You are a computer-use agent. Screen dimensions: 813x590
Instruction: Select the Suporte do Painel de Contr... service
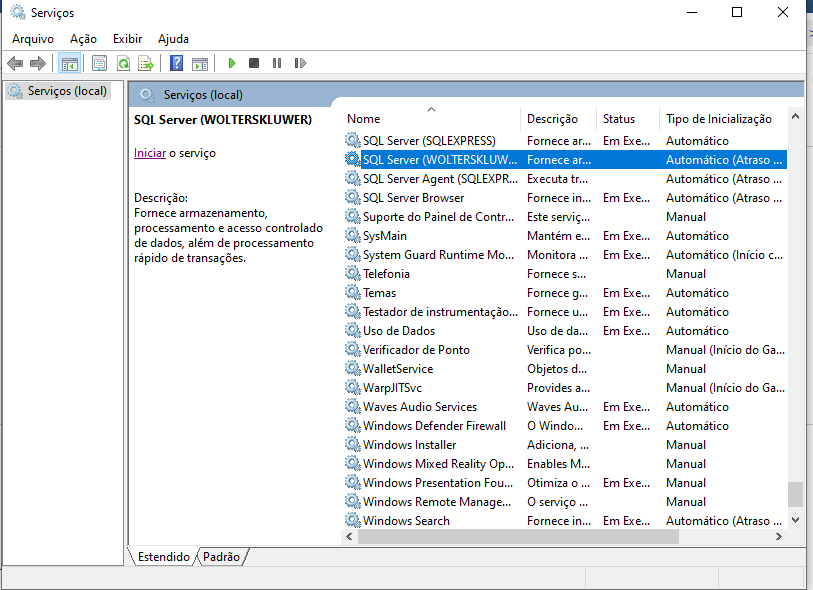438,217
